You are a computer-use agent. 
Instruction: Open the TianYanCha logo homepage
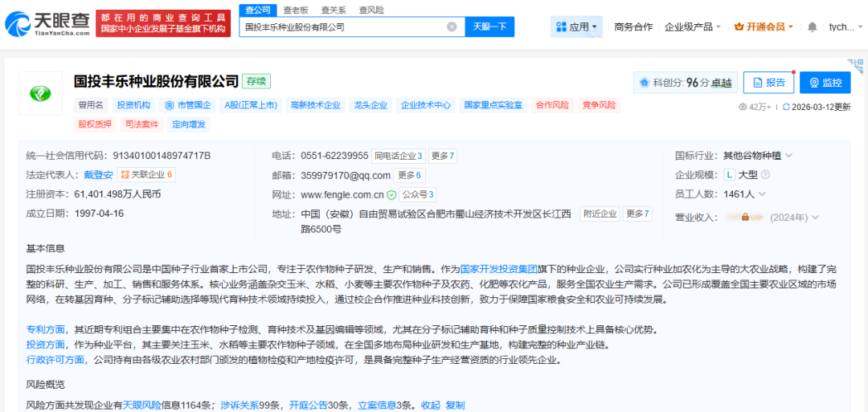click(47, 23)
